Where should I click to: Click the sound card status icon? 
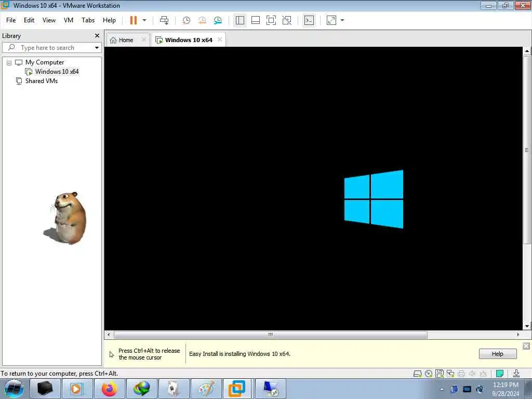472,374
